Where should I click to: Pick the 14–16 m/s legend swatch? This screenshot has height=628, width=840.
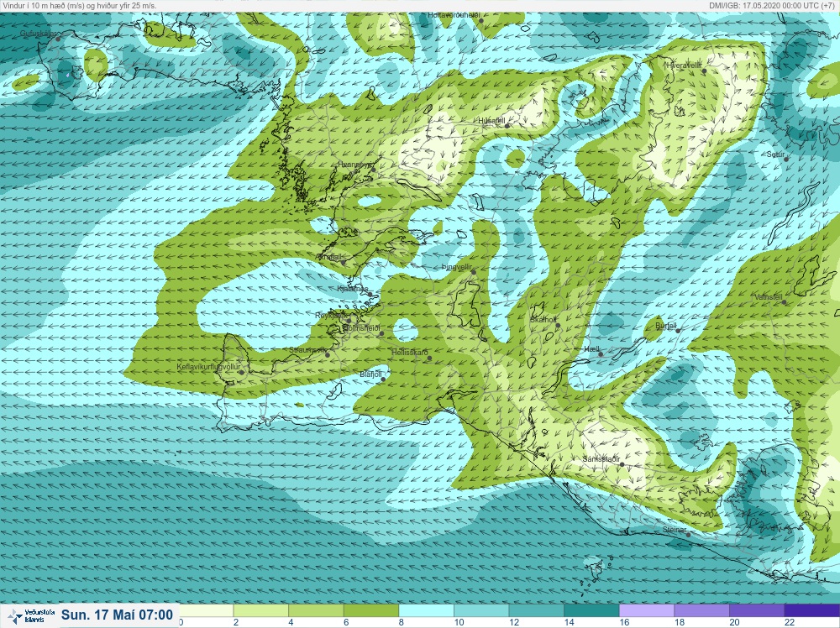coord(592,611)
